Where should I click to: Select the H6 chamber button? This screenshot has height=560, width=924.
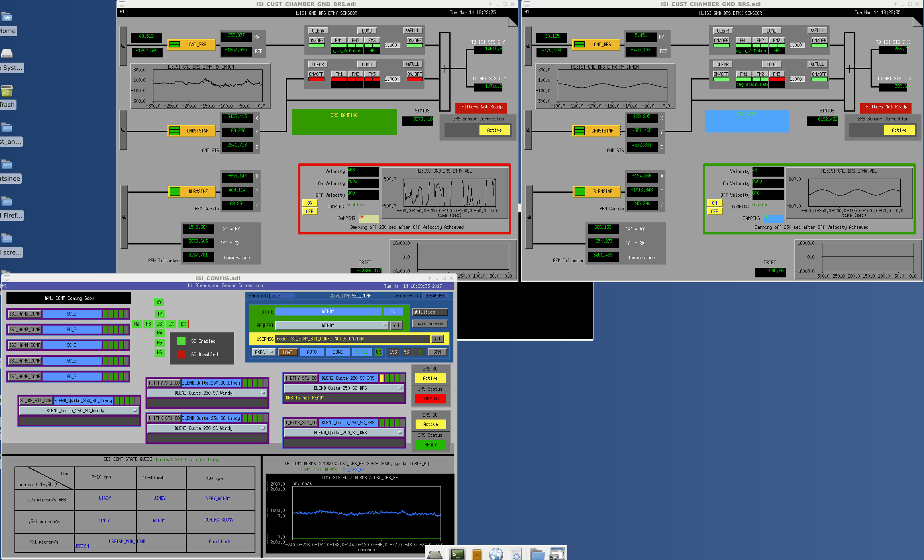point(159,352)
